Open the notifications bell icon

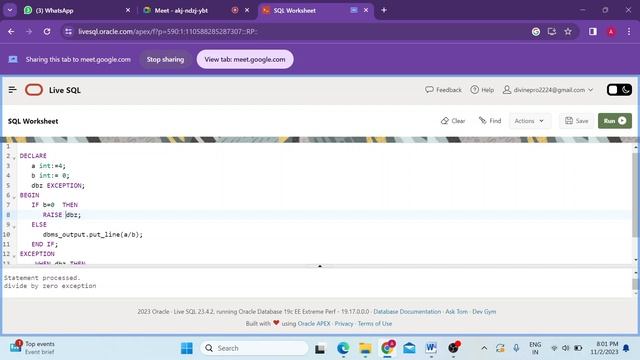click(x=626, y=348)
